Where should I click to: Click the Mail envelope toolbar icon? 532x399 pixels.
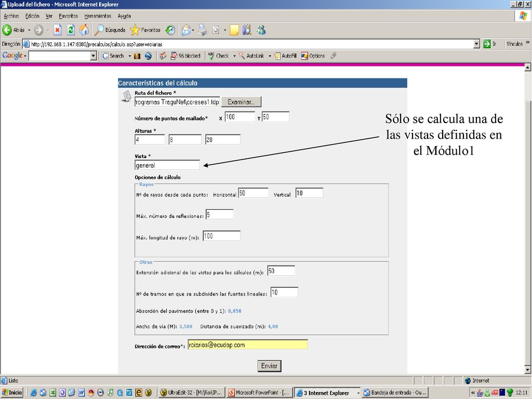pos(185,30)
